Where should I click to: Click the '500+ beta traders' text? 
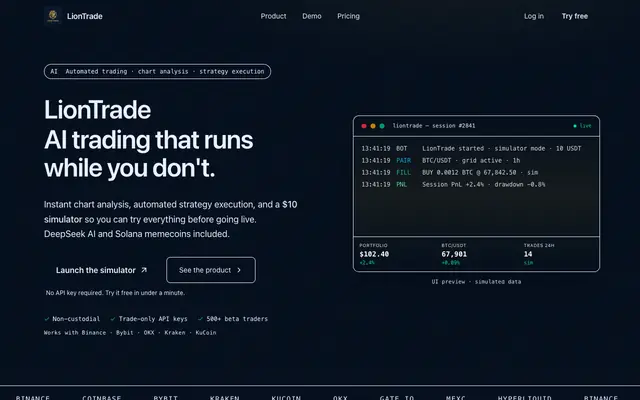click(237, 319)
